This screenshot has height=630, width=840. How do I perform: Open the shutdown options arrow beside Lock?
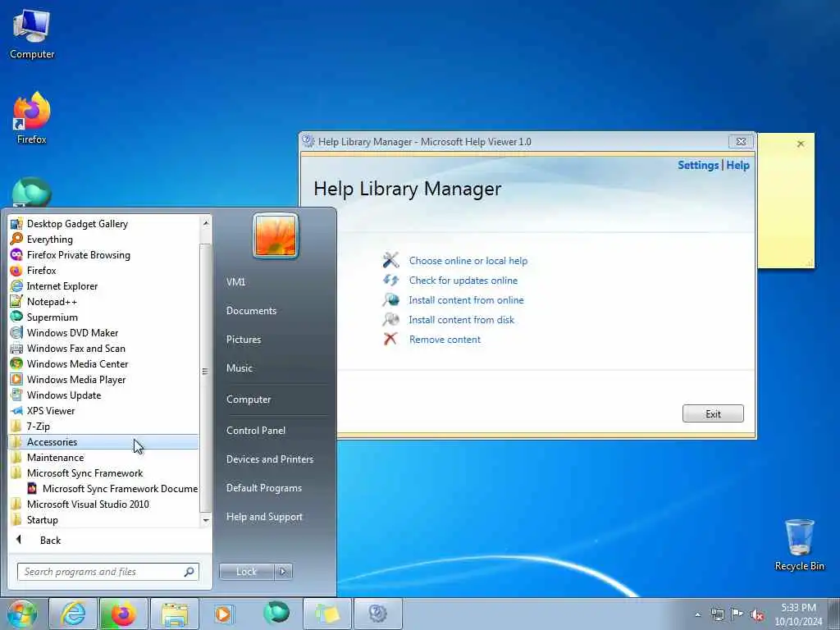pyautogui.click(x=283, y=572)
